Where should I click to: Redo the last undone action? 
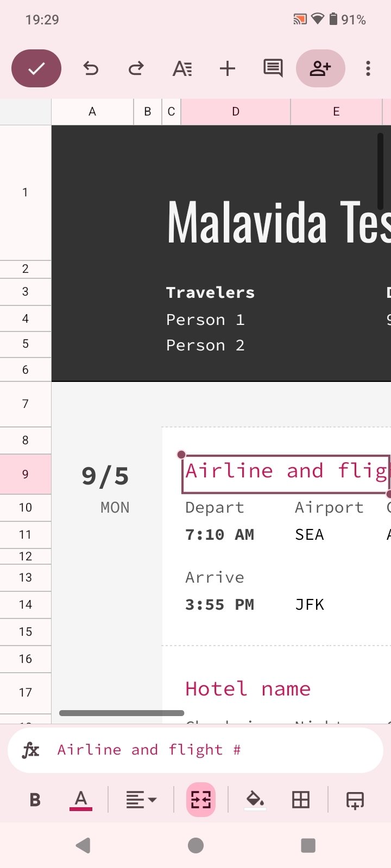[136, 68]
